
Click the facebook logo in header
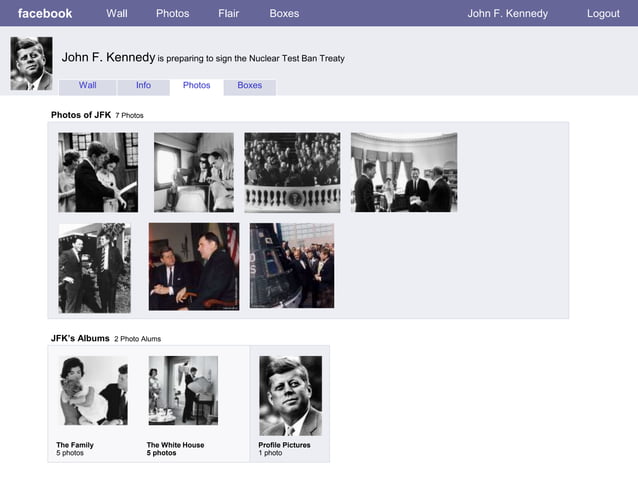[x=45, y=14]
